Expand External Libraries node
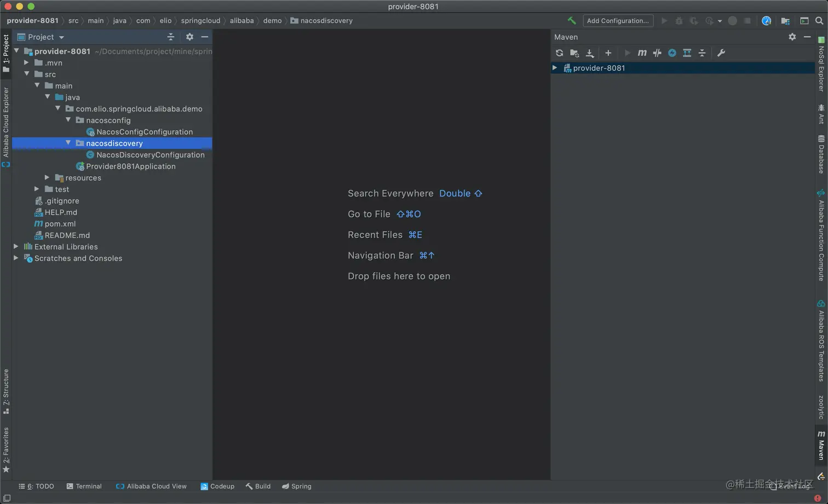Screen dimensions: 828x504 [16, 246]
